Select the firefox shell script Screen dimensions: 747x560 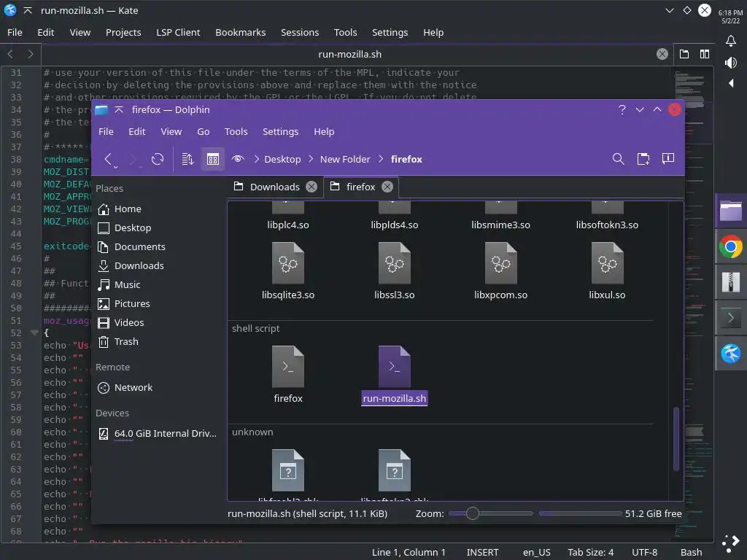pyautogui.click(x=287, y=366)
